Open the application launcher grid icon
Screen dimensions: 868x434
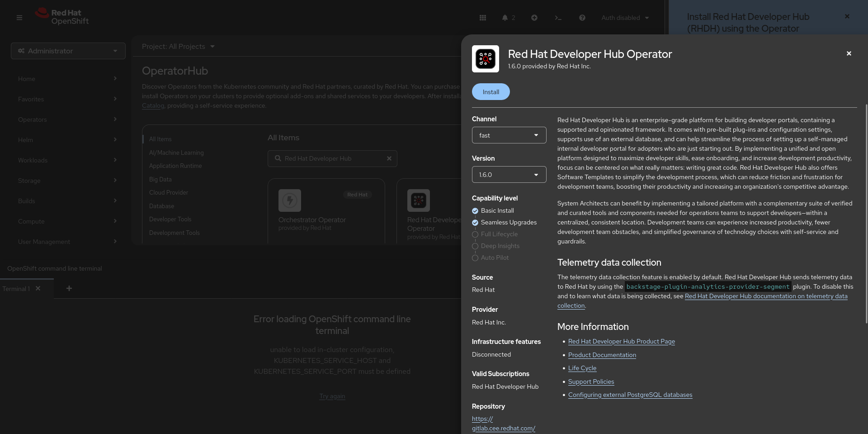pyautogui.click(x=483, y=18)
